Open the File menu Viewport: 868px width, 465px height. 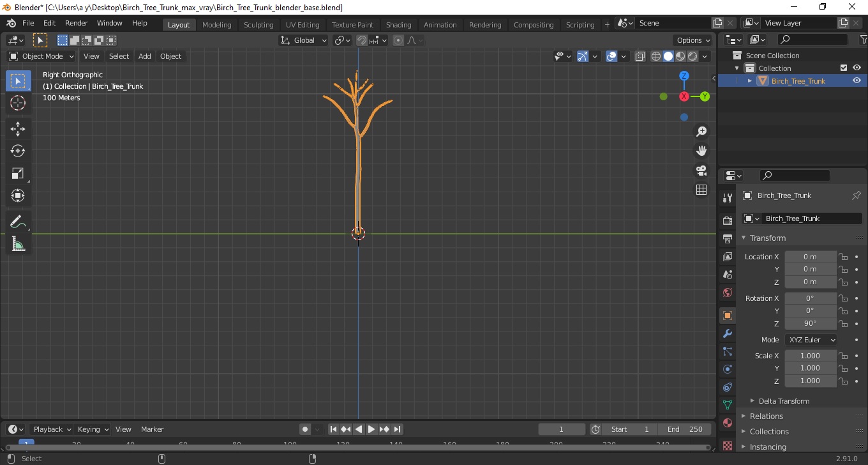28,23
